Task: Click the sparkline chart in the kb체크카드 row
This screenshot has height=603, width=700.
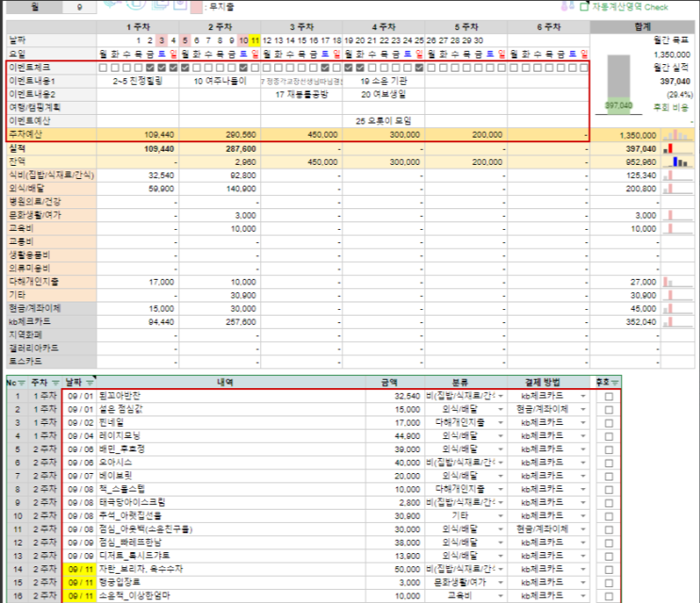Action: click(677, 322)
